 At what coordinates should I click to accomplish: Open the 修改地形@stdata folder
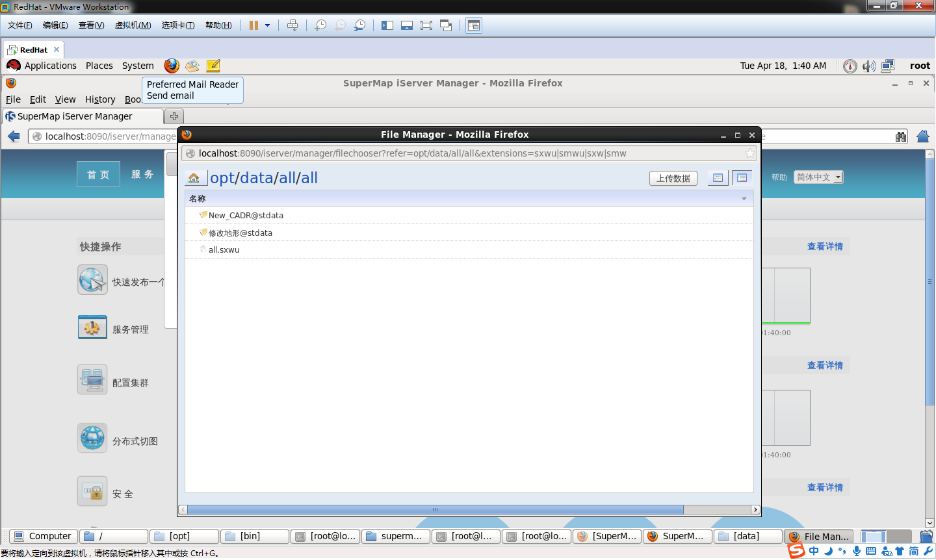pos(240,233)
